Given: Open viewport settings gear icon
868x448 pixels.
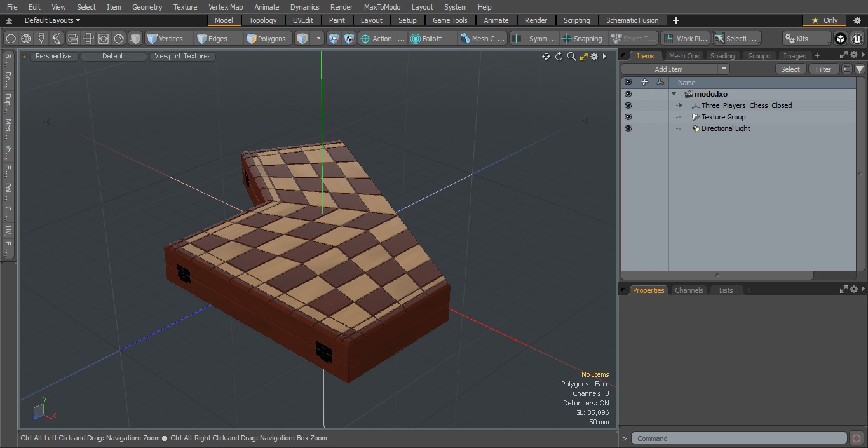Looking at the screenshot, I should 594,57.
